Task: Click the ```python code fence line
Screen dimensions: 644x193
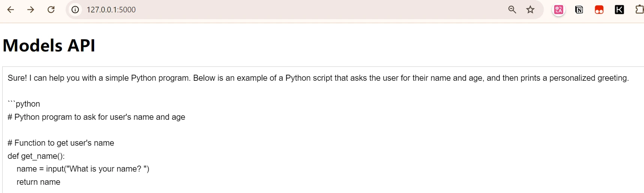Action: coord(24,104)
